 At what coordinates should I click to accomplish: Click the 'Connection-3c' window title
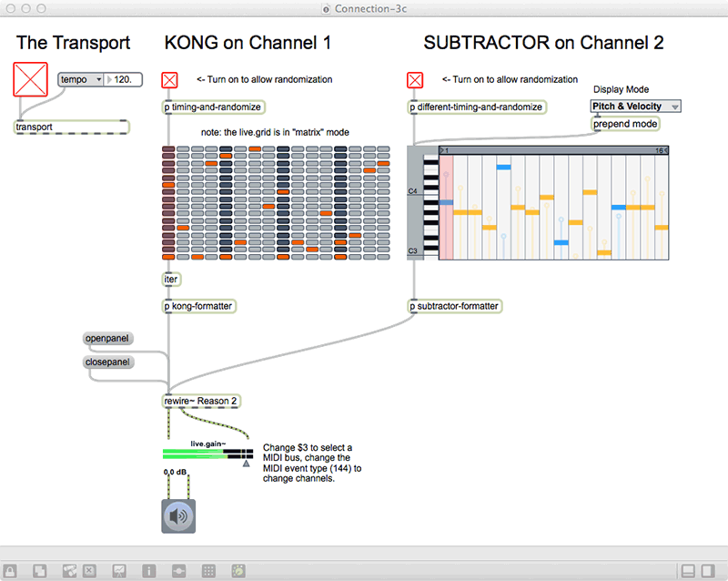(370, 9)
